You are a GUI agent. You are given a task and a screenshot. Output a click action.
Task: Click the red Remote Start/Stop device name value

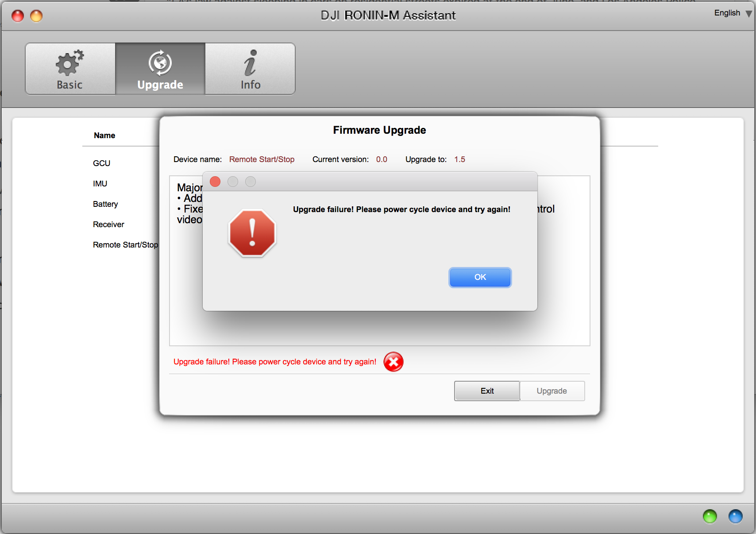pos(262,159)
